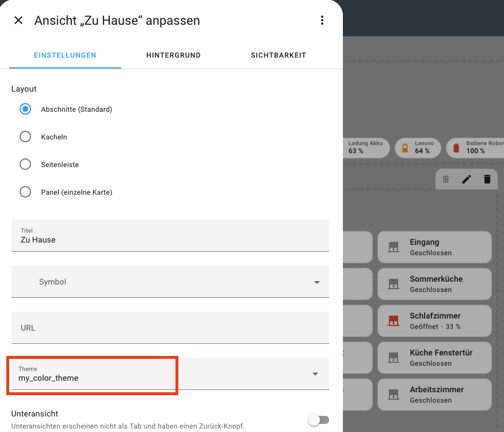Select Panel (einzelne Karte) layout

click(25, 192)
